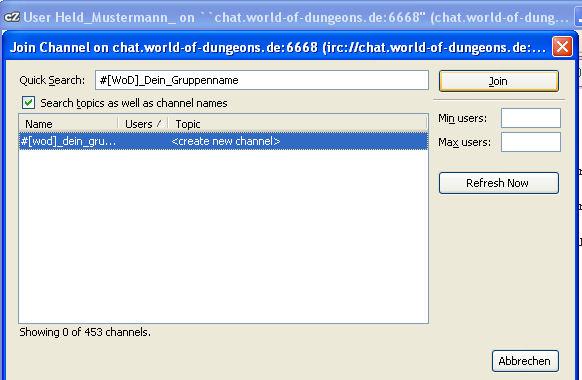Sort channels by Users column header
The width and height of the screenshot is (582, 380).
click(x=143, y=124)
